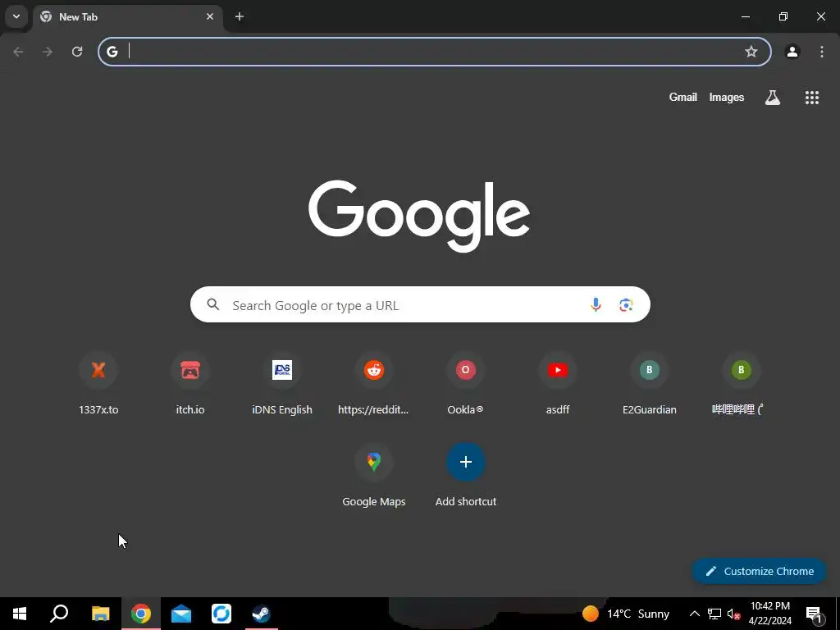
Task: Open the Google Maps shortcut
Action: pyautogui.click(x=374, y=476)
